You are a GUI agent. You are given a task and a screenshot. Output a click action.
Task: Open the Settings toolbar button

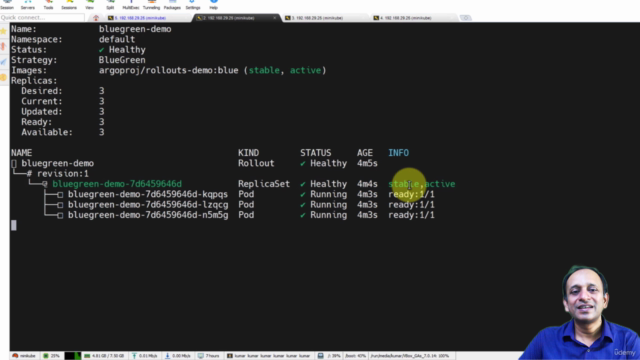click(x=193, y=5)
